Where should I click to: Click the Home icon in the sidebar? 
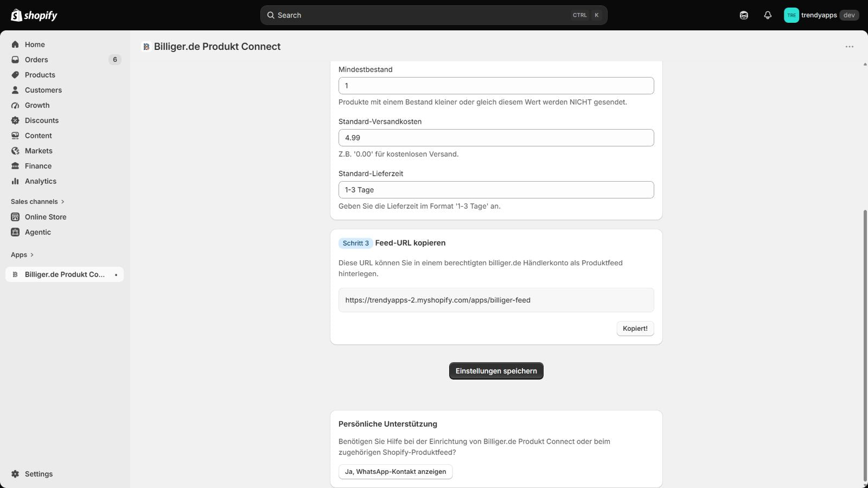15,44
